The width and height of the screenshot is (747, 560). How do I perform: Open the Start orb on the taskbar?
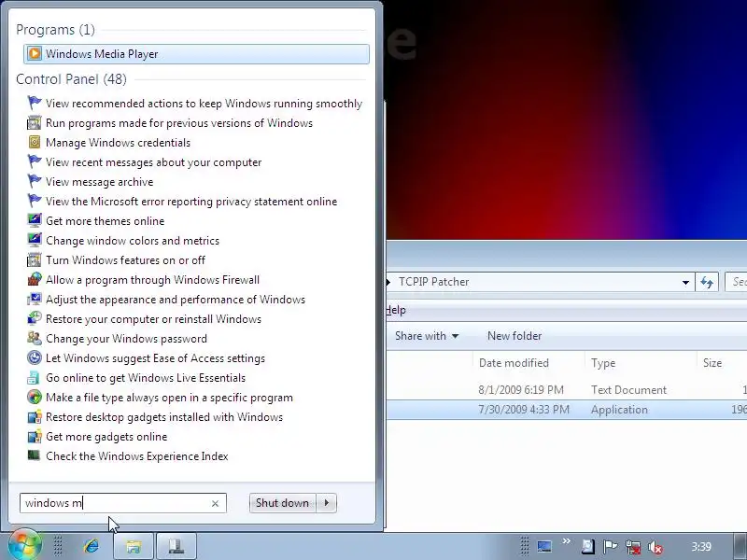[x=25, y=546]
